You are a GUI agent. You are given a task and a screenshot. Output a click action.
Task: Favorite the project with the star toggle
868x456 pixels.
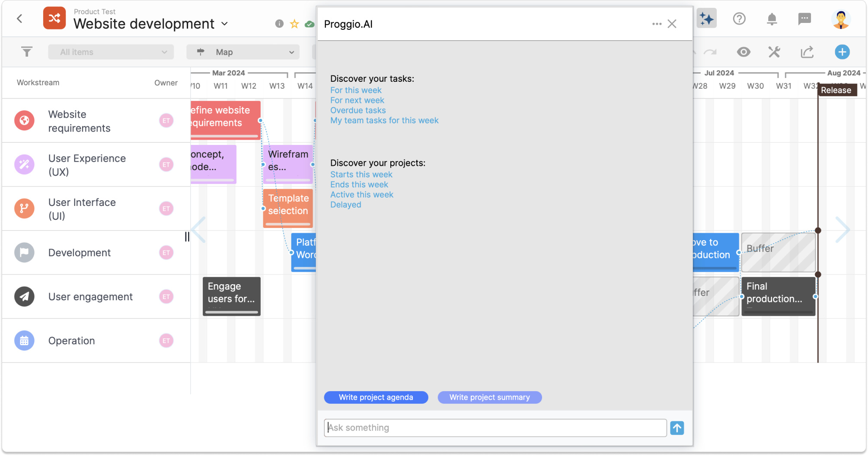(x=294, y=24)
